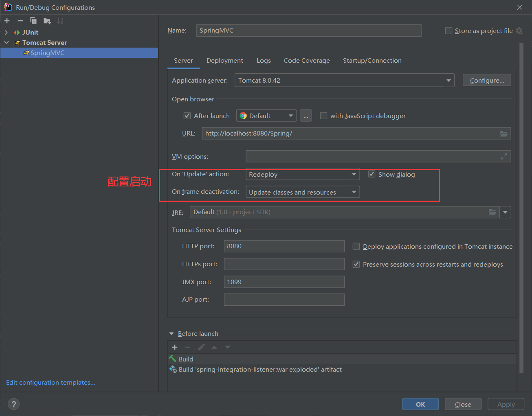
Task: Copy the selected configuration
Action: [33, 21]
